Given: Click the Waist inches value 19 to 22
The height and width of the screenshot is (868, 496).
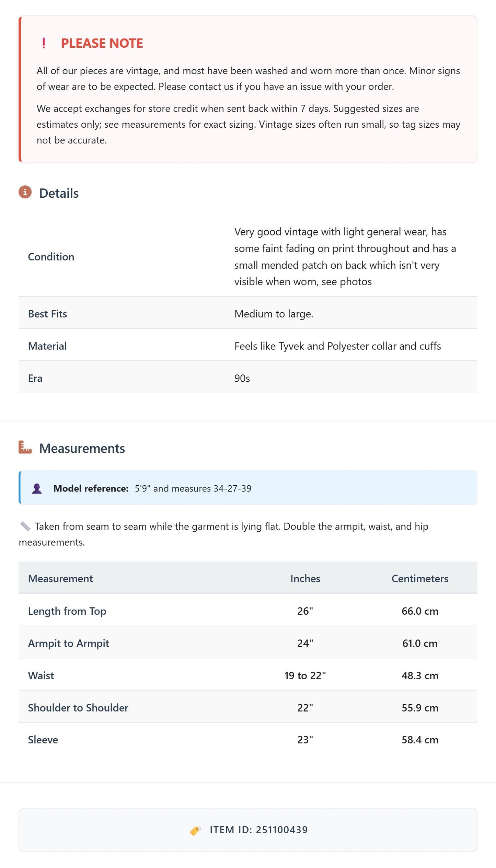Looking at the screenshot, I should [x=305, y=675].
